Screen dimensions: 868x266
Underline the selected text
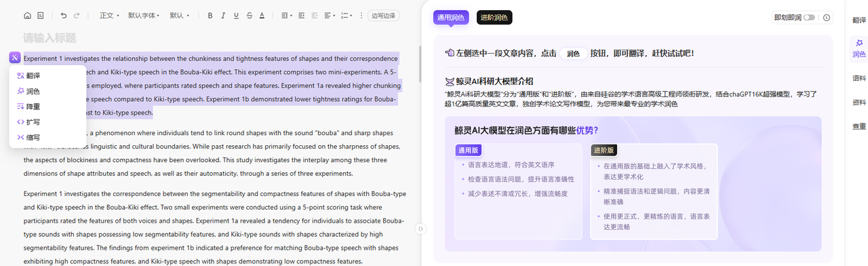[x=236, y=15]
